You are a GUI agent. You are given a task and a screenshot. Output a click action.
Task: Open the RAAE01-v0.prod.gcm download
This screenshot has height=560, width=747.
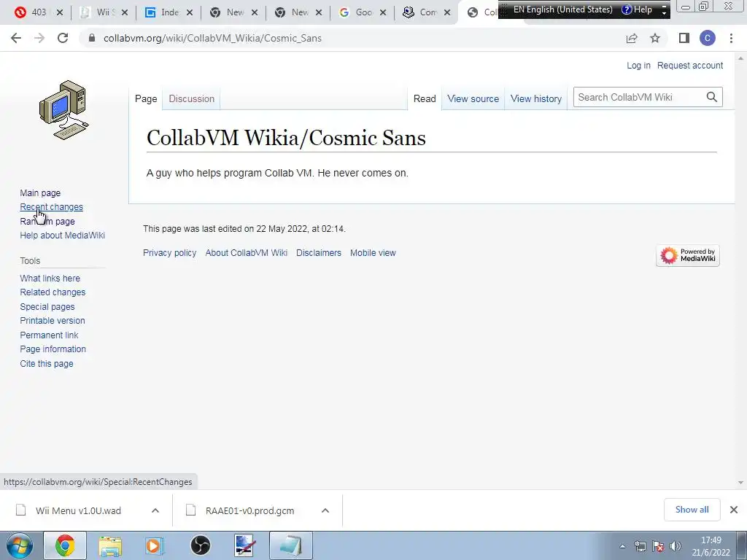click(x=249, y=510)
